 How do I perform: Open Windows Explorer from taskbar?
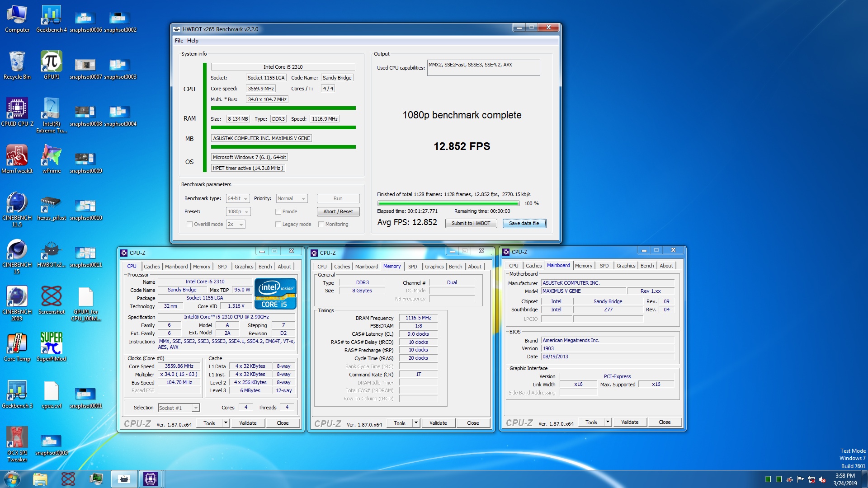(x=40, y=479)
